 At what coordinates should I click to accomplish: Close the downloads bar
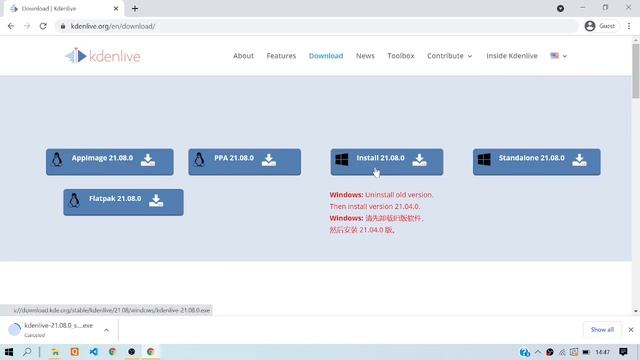tap(631, 329)
